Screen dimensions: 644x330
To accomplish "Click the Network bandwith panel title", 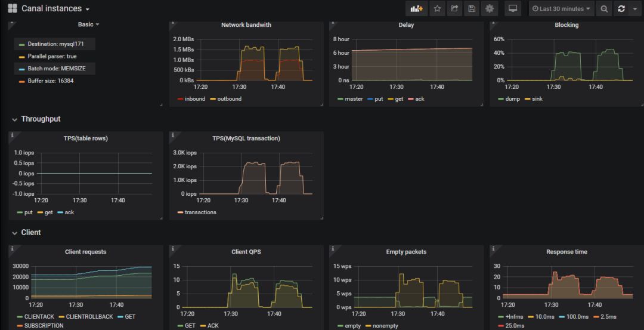I will coord(246,24).
